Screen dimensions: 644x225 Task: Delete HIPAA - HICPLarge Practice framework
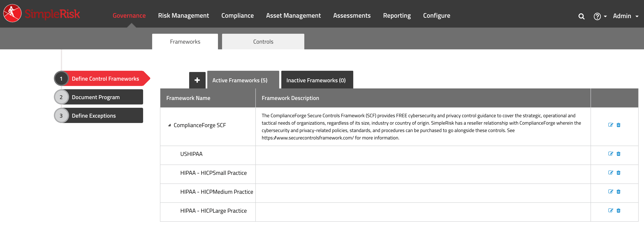coord(619,210)
